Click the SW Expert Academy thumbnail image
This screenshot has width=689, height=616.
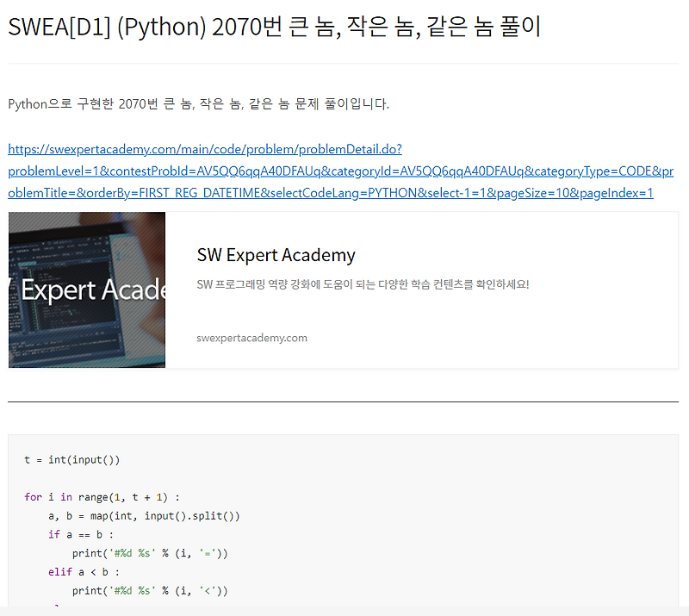pos(86,290)
